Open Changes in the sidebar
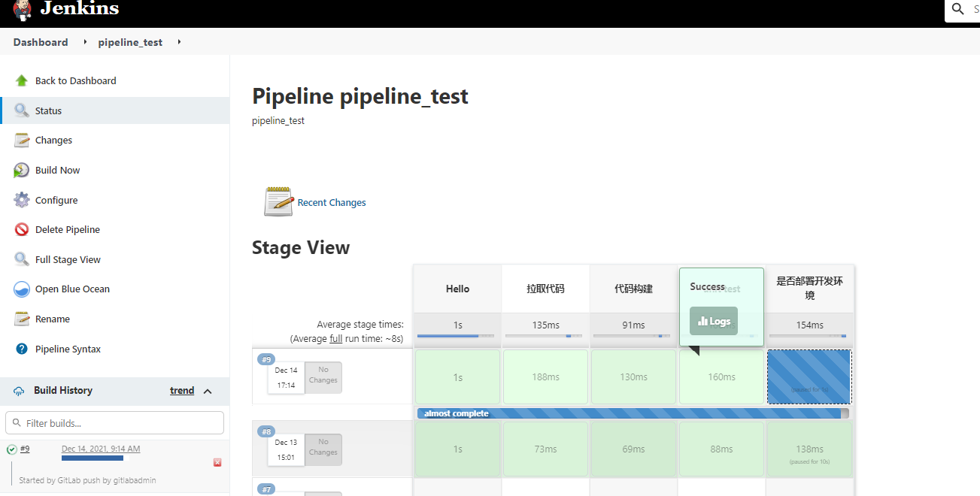The width and height of the screenshot is (980, 496). tap(53, 140)
